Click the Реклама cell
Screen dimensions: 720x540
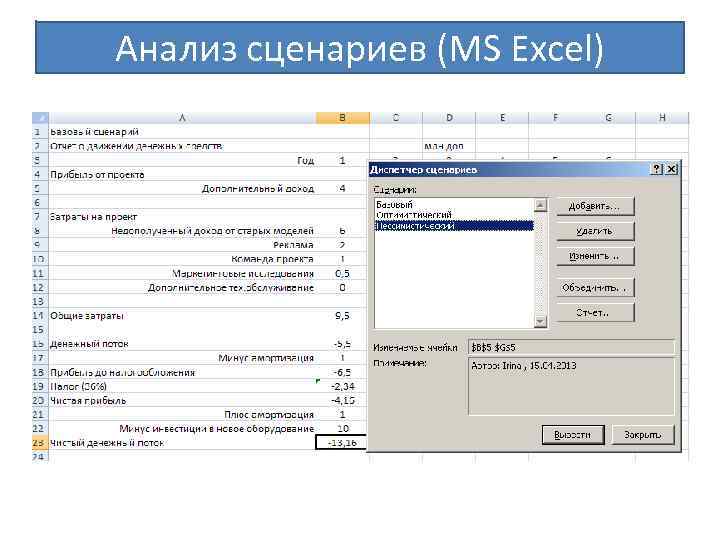tap(182, 245)
